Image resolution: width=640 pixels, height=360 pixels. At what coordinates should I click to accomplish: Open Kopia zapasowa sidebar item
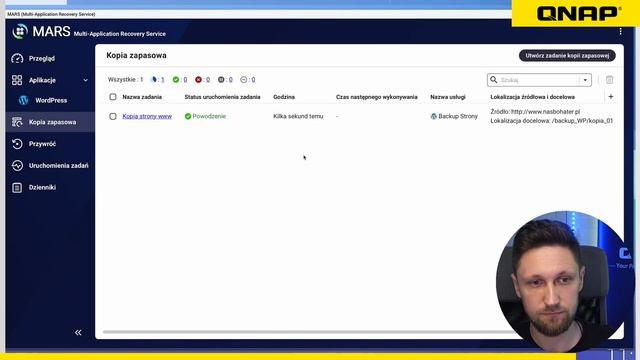click(50, 122)
